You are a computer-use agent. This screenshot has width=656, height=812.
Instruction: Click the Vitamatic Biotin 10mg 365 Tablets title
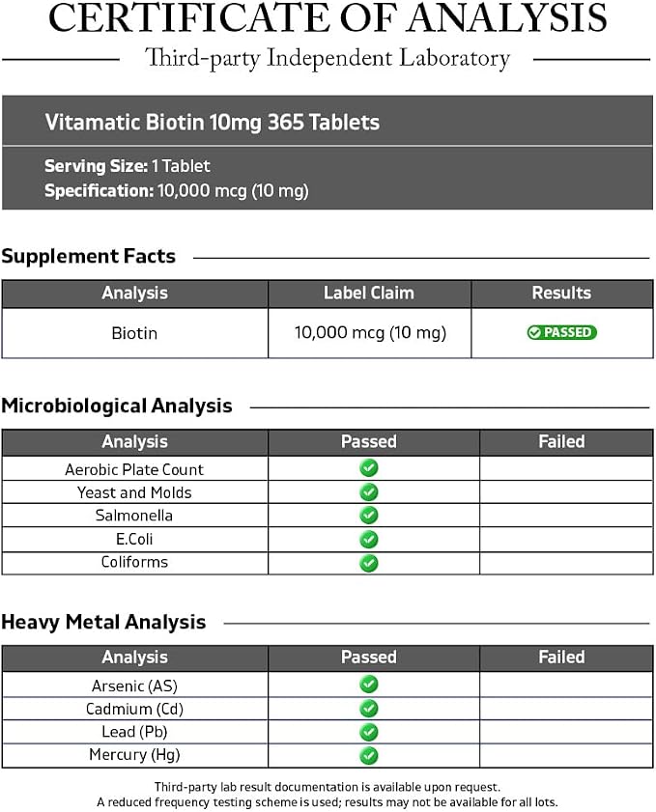point(212,123)
